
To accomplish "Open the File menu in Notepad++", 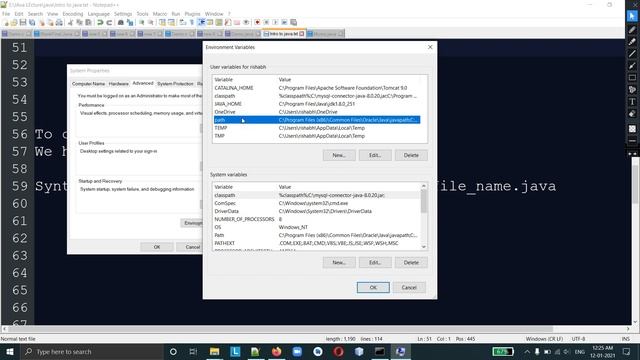I will click(6, 14).
